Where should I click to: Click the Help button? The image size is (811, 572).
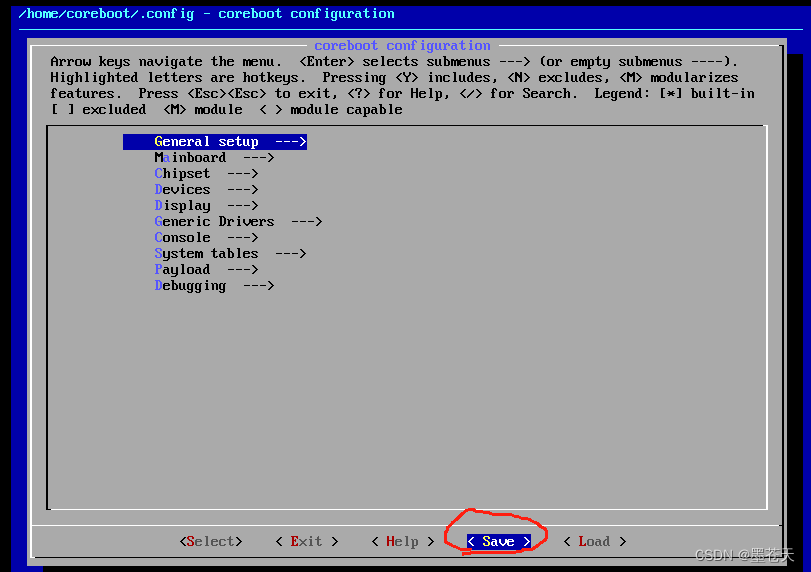click(x=403, y=541)
